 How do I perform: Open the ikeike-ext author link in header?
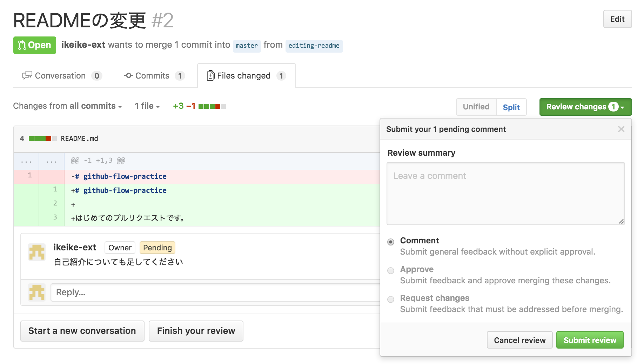83,45
